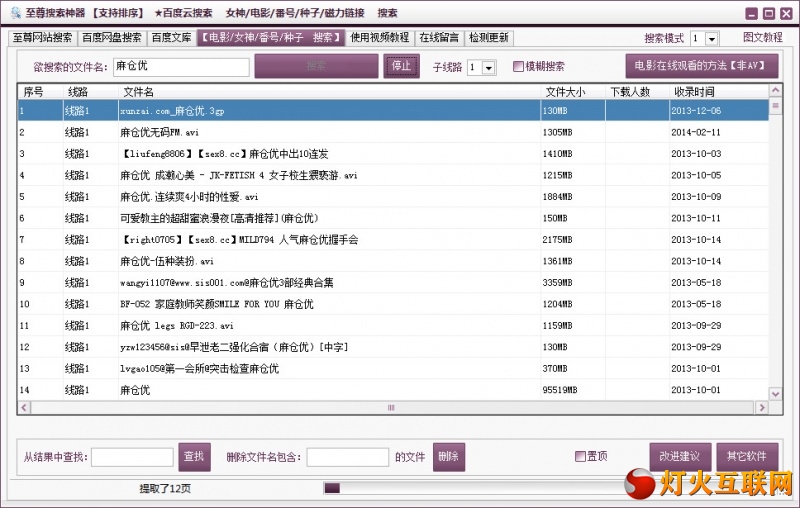Click the 查找 button
Screen dimensions: 800x508
point(194,456)
